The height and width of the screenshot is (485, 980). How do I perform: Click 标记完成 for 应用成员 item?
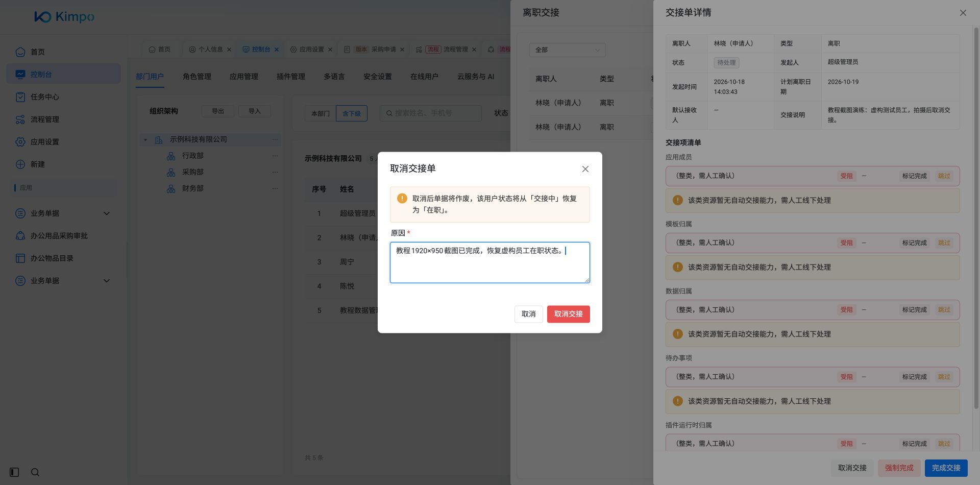tap(914, 176)
